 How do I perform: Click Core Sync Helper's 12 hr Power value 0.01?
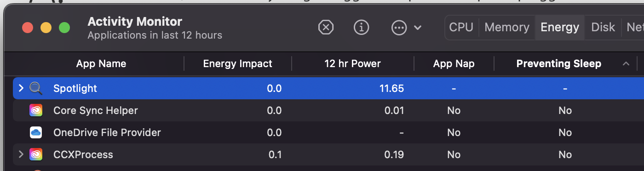394,110
